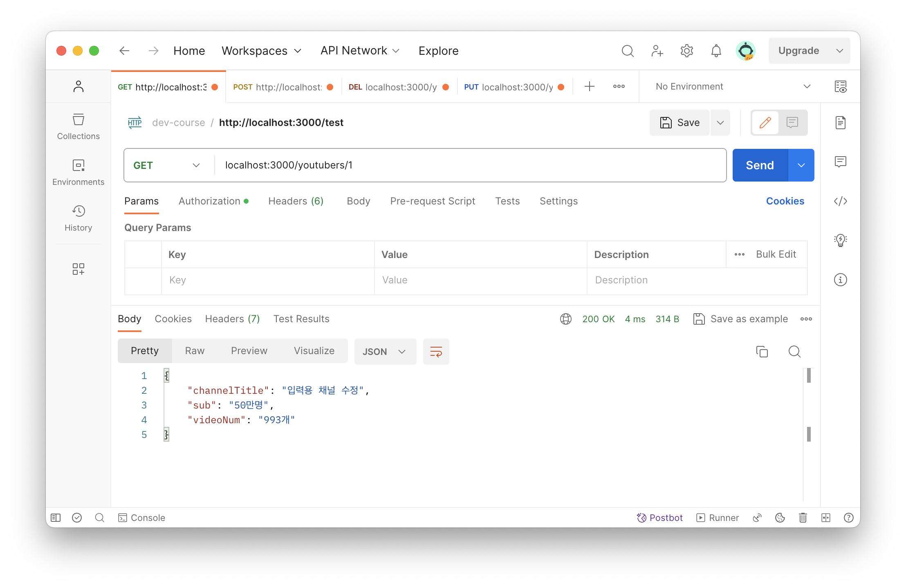The width and height of the screenshot is (906, 588).
Task: Toggle line wrap icon in response
Action: 436,352
